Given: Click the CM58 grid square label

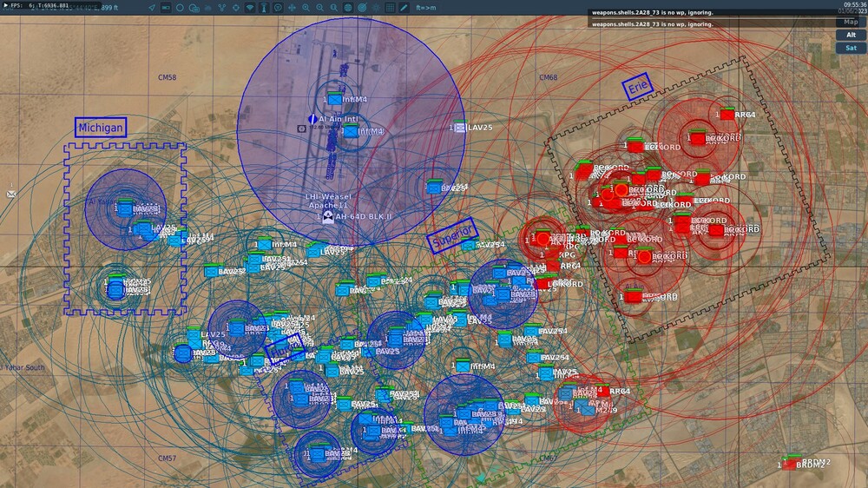Looking at the screenshot, I should [168, 77].
